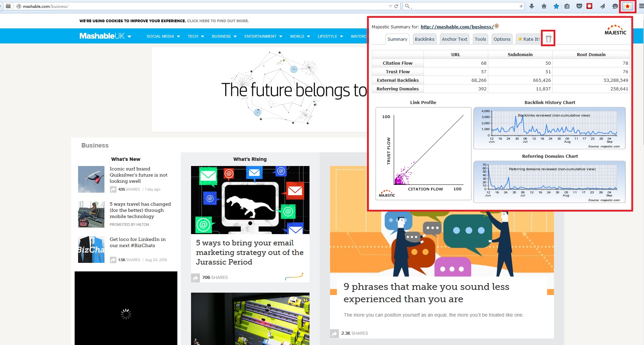Share the 9 phrases article via icon

tap(334, 333)
